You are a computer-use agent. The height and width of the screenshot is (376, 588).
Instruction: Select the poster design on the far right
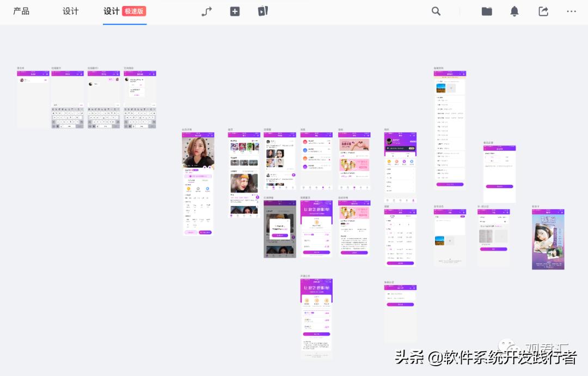pos(548,239)
